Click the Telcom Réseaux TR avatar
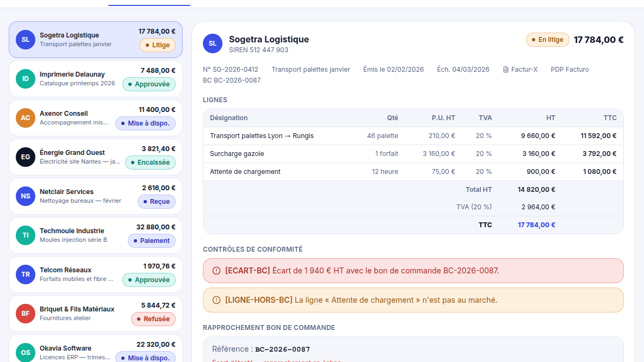The height and width of the screenshot is (362, 644). 26,274
